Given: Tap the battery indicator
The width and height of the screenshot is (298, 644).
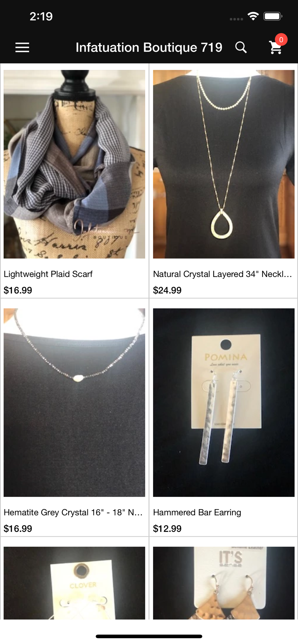Looking at the screenshot, I should tap(273, 16).
